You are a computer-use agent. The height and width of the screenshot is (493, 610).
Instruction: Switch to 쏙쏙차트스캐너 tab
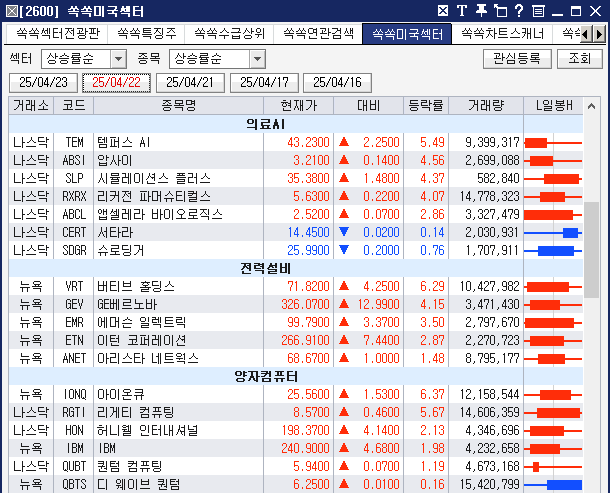click(503, 33)
